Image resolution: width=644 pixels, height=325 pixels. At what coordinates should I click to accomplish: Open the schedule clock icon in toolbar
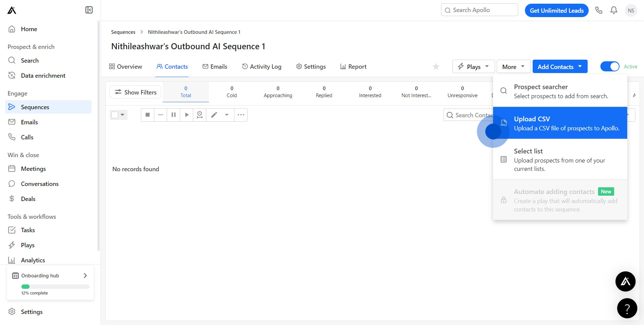click(x=200, y=115)
